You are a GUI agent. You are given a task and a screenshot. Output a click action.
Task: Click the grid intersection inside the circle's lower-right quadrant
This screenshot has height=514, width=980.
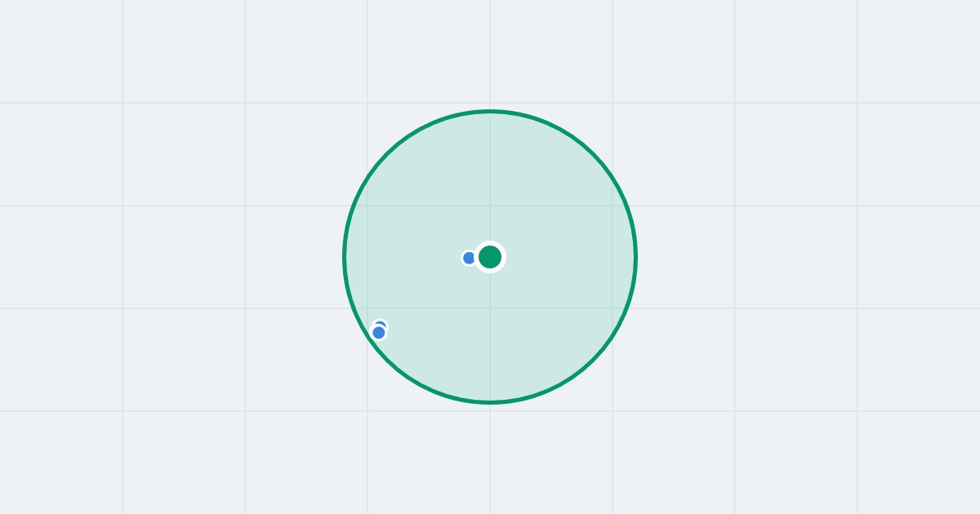612,308
